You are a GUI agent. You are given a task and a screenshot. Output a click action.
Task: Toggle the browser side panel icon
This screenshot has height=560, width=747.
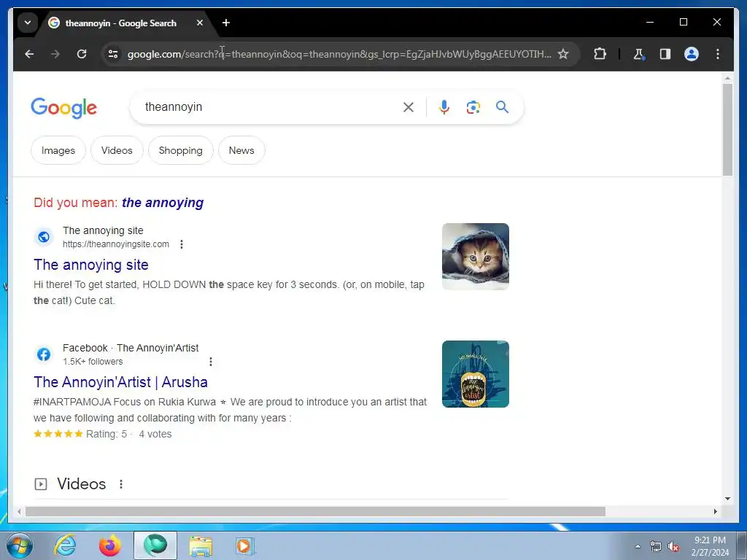click(x=665, y=54)
